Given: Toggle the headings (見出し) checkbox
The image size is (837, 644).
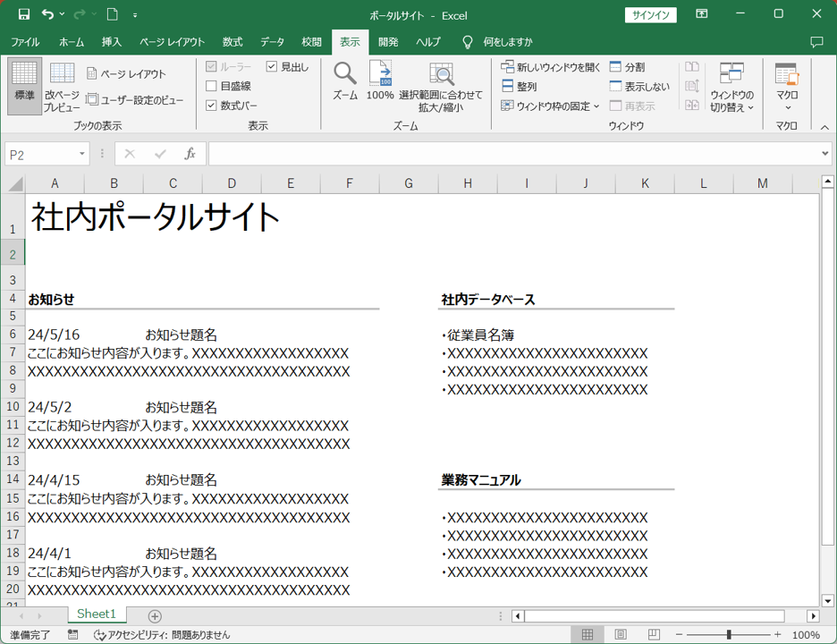Looking at the screenshot, I should point(272,67).
